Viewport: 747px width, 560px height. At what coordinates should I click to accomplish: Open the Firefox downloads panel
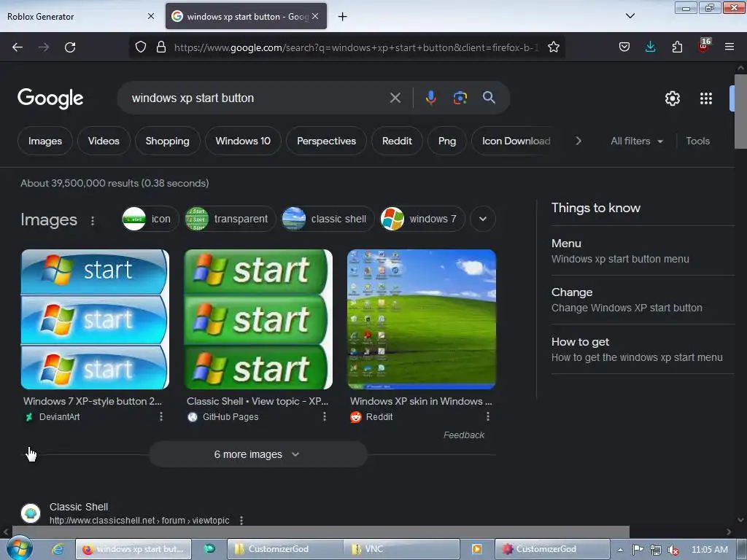(x=650, y=47)
